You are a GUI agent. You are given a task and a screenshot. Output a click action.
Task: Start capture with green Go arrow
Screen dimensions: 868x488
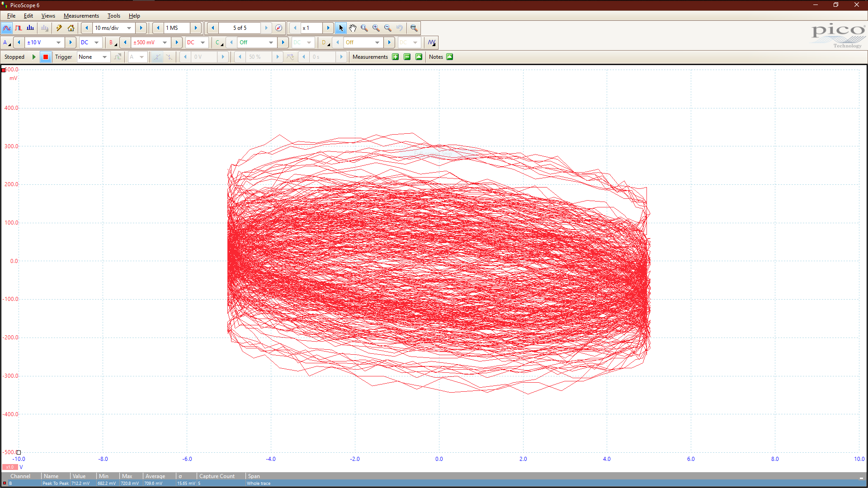(x=34, y=57)
